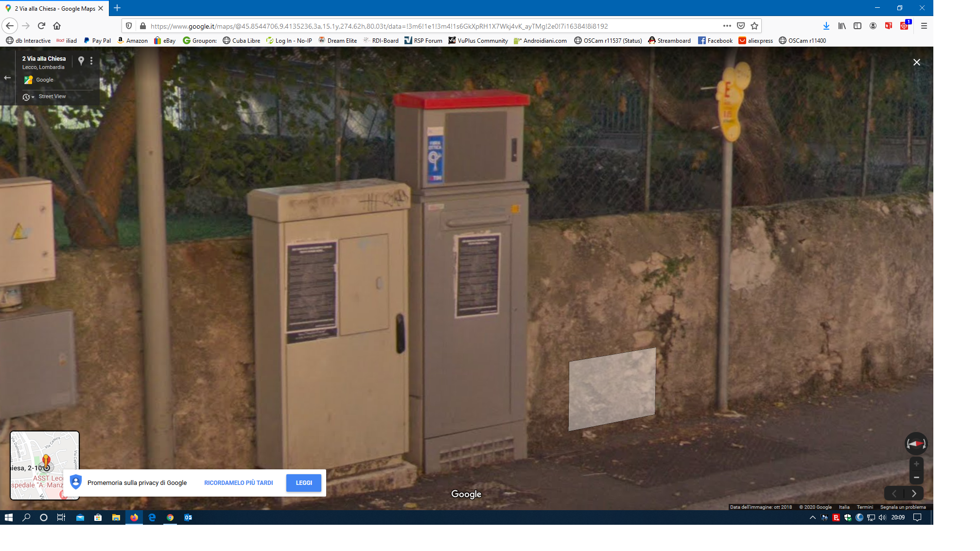The image size is (980, 551).
Task: Expand the Street View time history dropdown
Action: click(x=28, y=97)
